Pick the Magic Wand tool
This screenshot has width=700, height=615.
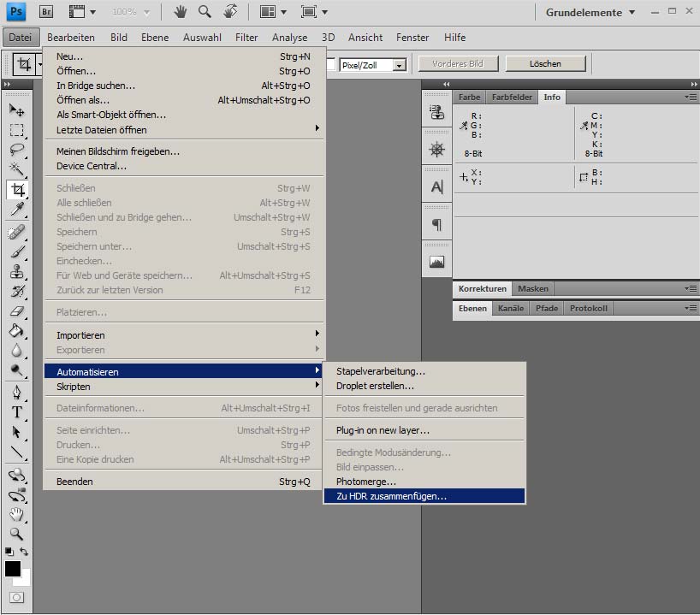click(x=16, y=169)
